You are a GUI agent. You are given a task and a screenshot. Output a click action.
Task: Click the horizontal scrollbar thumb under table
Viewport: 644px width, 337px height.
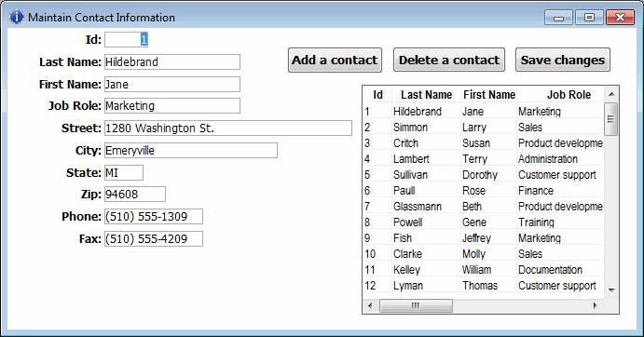point(416,305)
